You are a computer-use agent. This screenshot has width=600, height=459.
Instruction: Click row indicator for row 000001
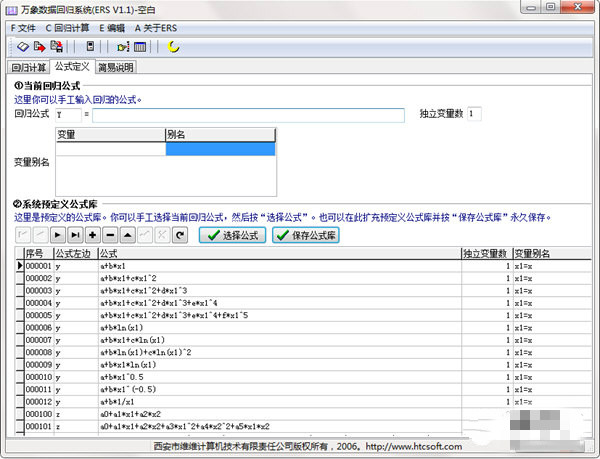[x=20, y=266]
